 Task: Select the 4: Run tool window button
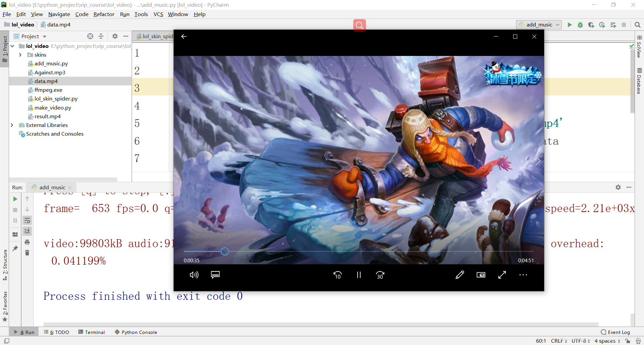pos(24,332)
